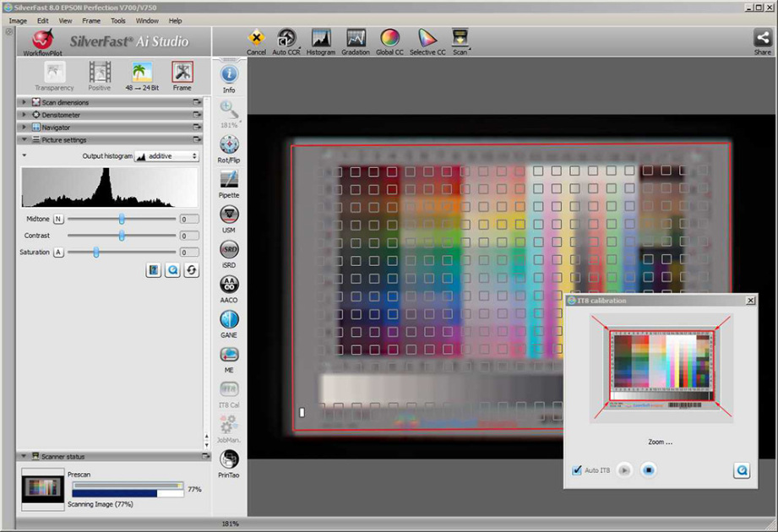
Task: Open the Histogram tool
Action: (x=321, y=39)
